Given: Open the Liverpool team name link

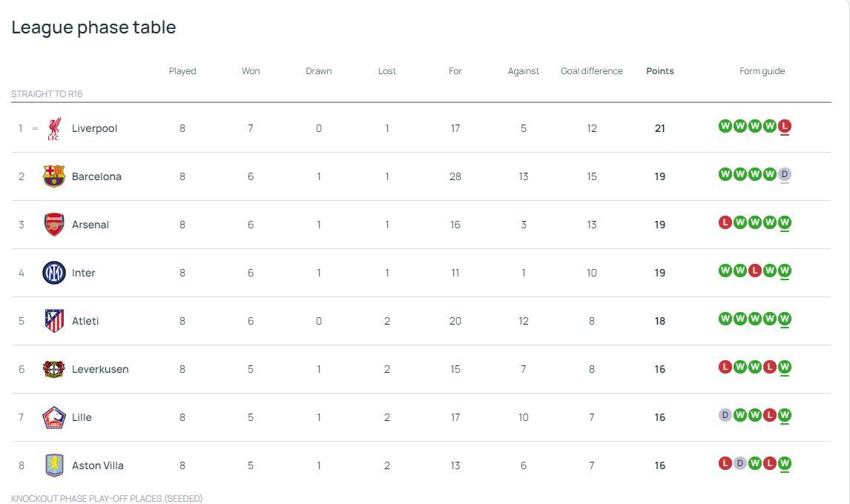Looking at the screenshot, I should pyautogui.click(x=94, y=128).
